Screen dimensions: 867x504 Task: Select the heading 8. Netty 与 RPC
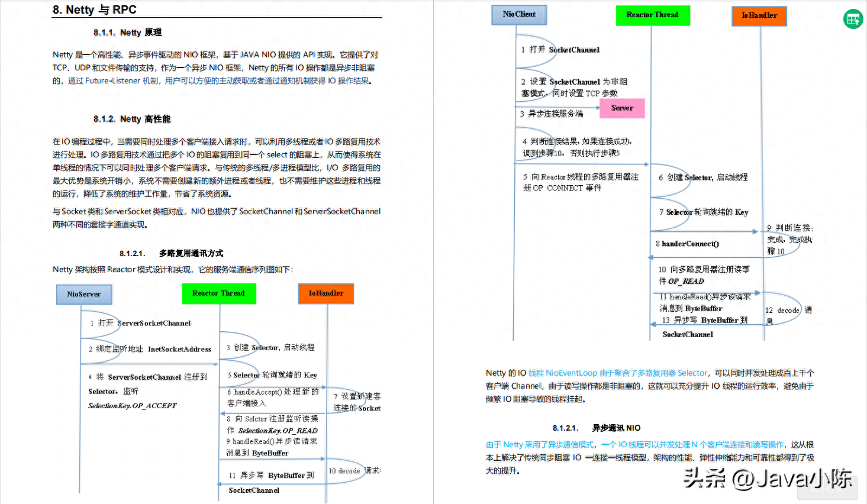(x=95, y=9)
